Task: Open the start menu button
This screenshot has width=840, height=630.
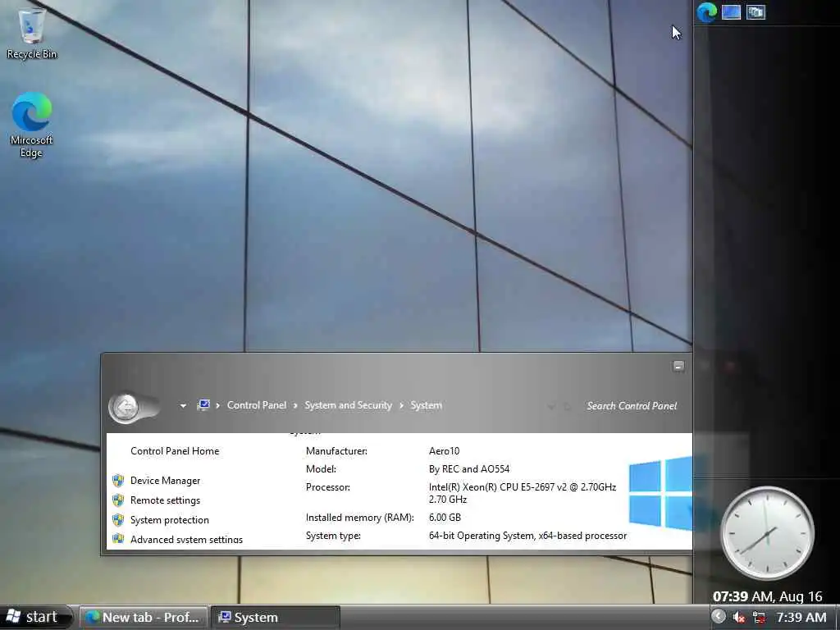Action: click(35, 617)
